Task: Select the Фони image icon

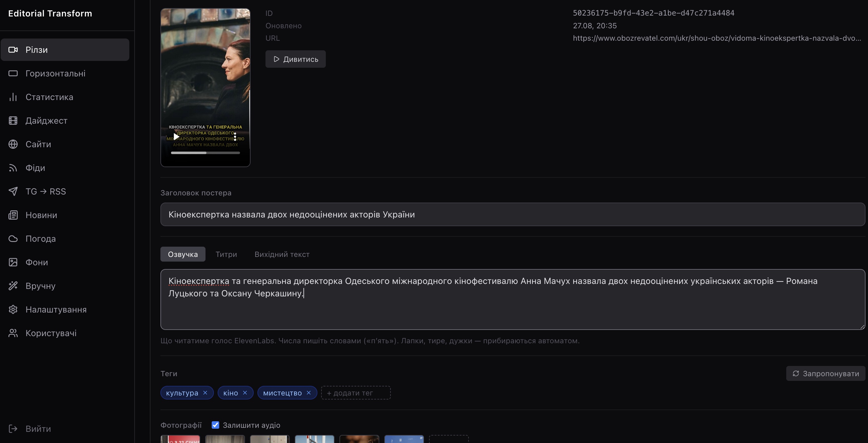Action: [x=13, y=262]
